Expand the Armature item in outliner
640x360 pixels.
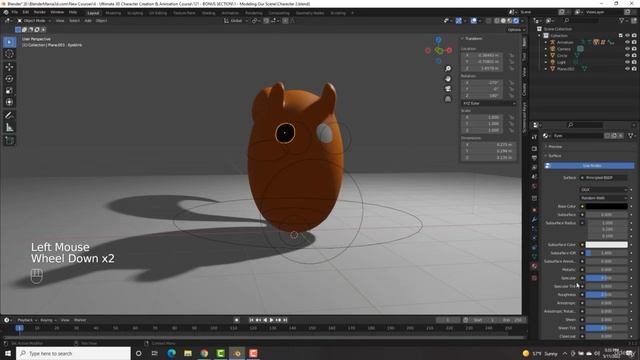(546, 42)
